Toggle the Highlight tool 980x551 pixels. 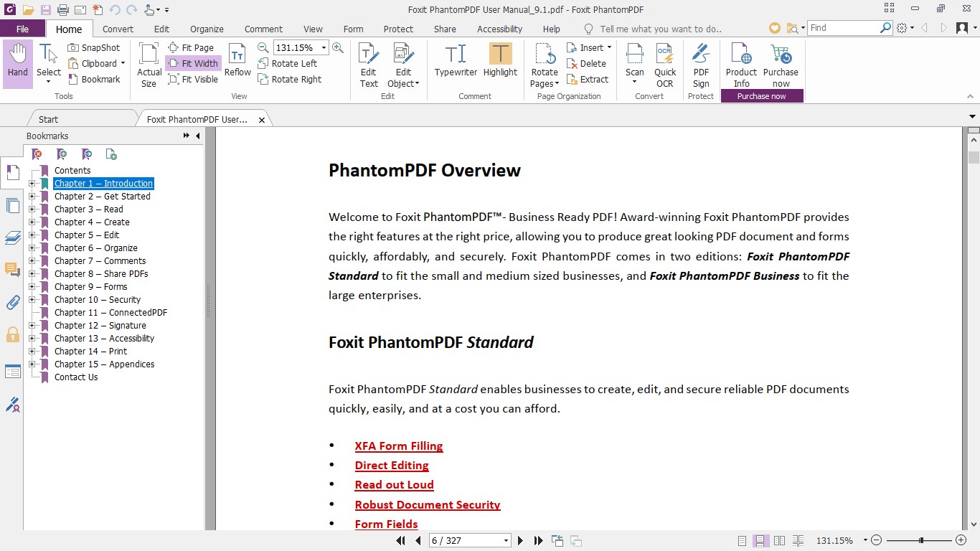500,60
